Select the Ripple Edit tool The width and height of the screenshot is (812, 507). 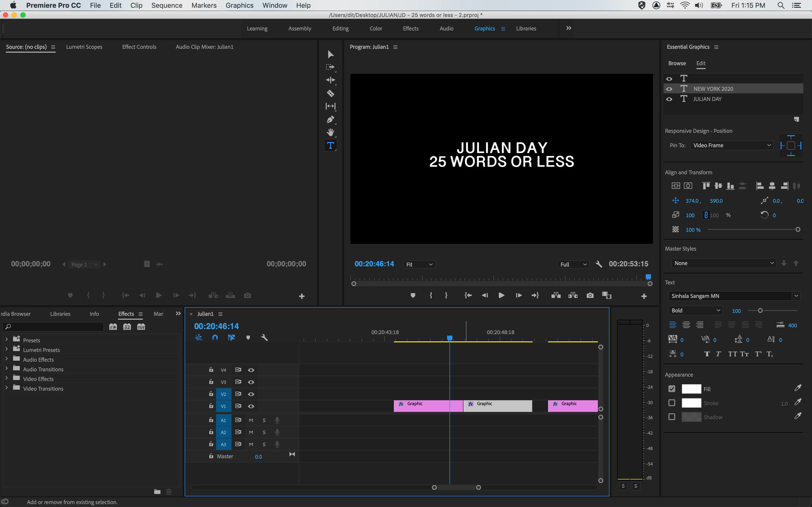click(330, 80)
